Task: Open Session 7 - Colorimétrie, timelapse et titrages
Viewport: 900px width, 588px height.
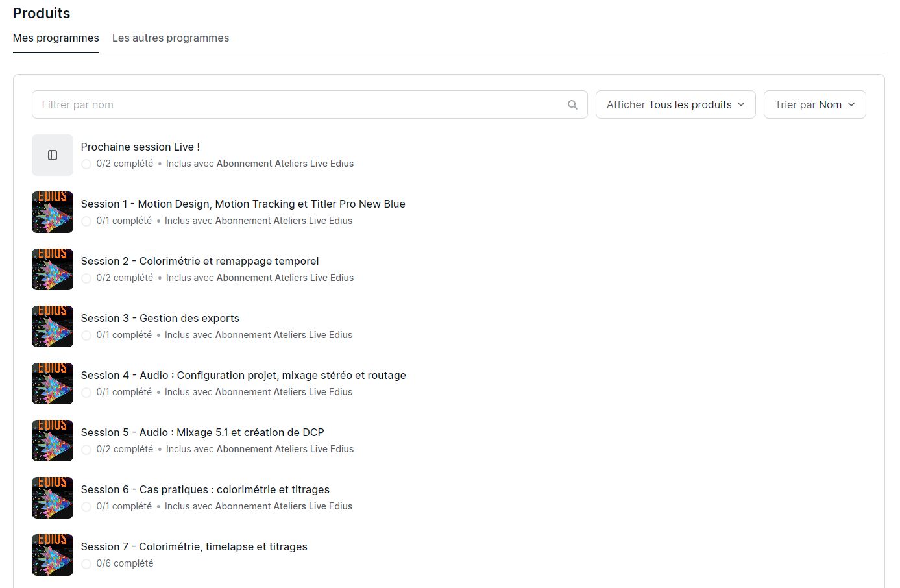Action: pyautogui.click(x=194, y=546)
